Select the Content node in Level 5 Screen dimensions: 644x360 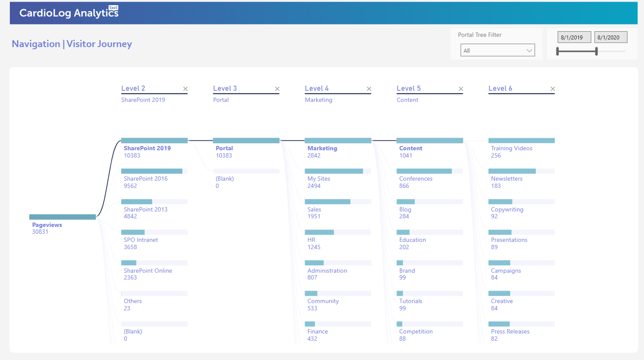[430, 140]
